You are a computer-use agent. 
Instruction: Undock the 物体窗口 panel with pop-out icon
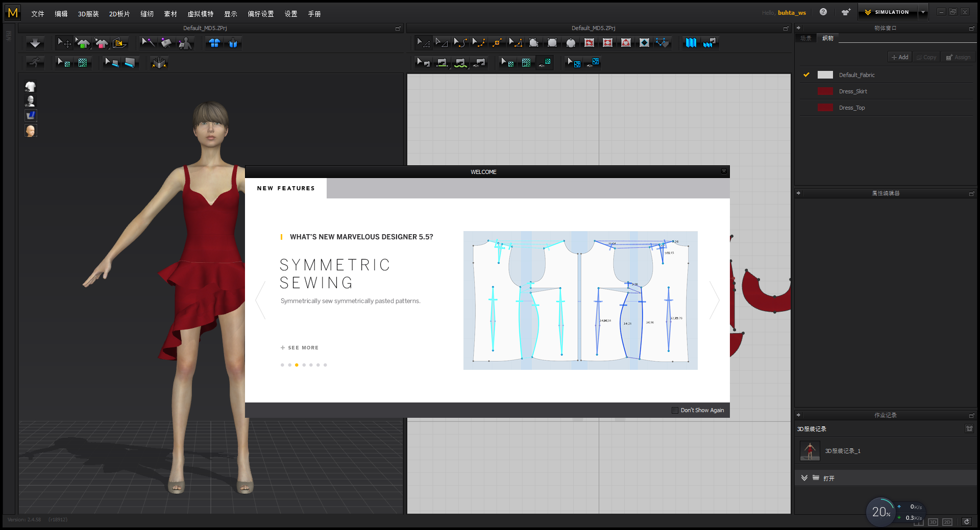(971, 29)
